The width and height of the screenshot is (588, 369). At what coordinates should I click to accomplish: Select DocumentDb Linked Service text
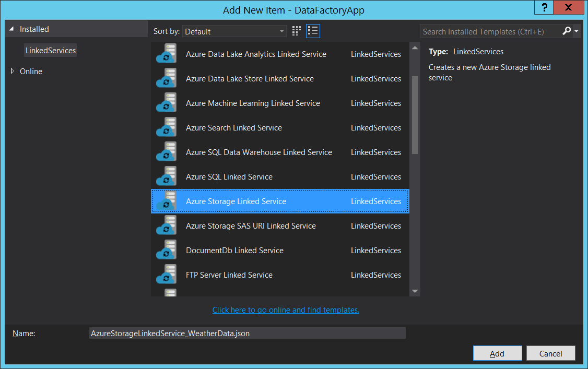point(235,250)
